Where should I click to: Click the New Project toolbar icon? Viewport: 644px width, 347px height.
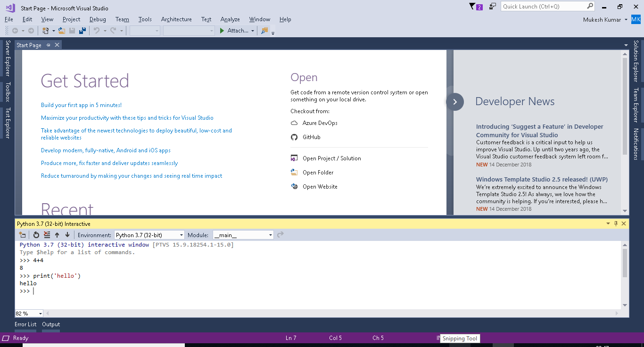(46, 31)
